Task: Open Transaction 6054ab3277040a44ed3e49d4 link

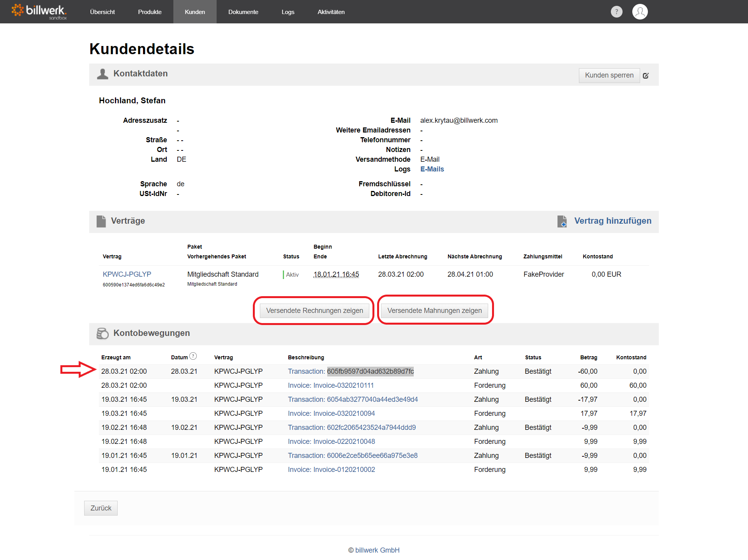Action: pyautogui.click(x=353, y=399)
